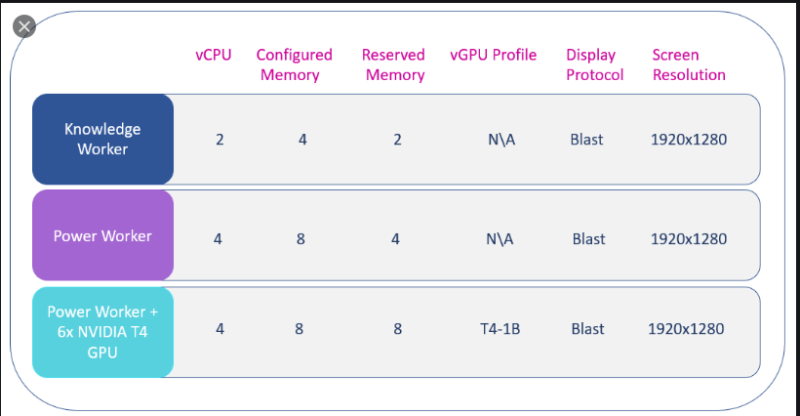
Task: Click the Configured Memory column header
Action: click(x=294, y=65)
